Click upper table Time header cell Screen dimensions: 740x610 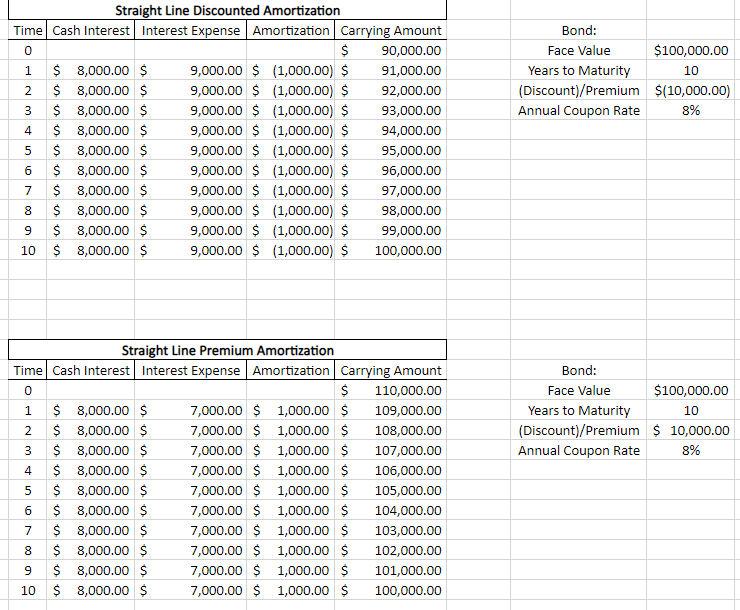pos(28,30)
